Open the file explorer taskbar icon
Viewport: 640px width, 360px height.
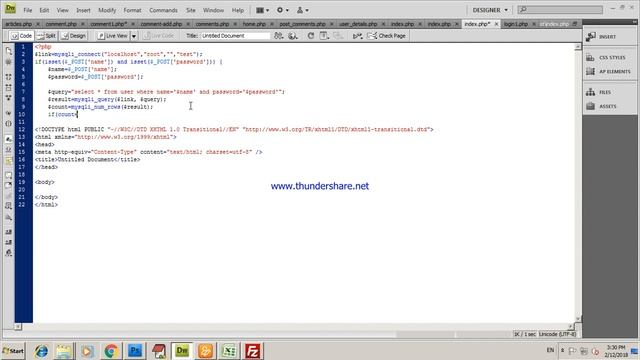(64, 351)
